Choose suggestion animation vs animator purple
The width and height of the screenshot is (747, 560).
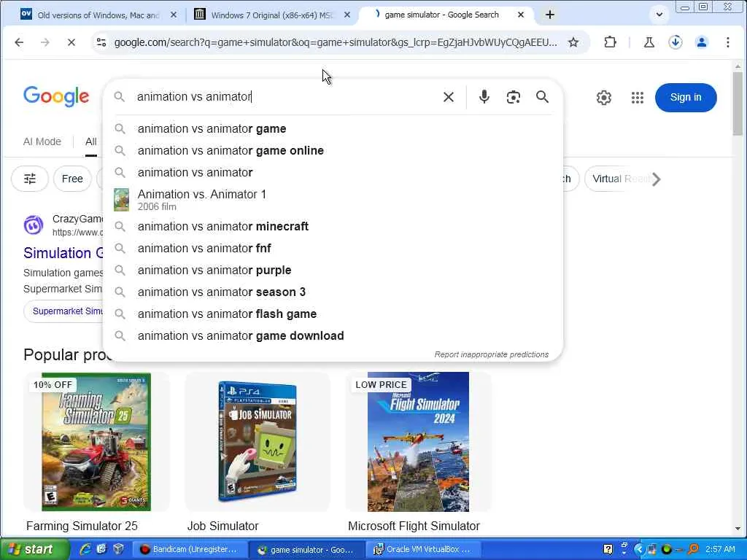point(333,270)
